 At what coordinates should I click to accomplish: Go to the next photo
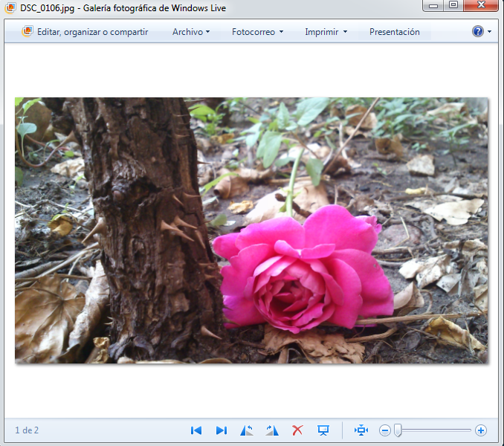pos(222,430)
